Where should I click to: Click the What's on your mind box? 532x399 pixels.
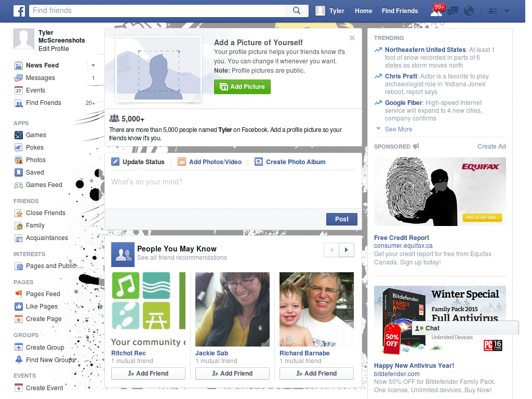point(233,190)
